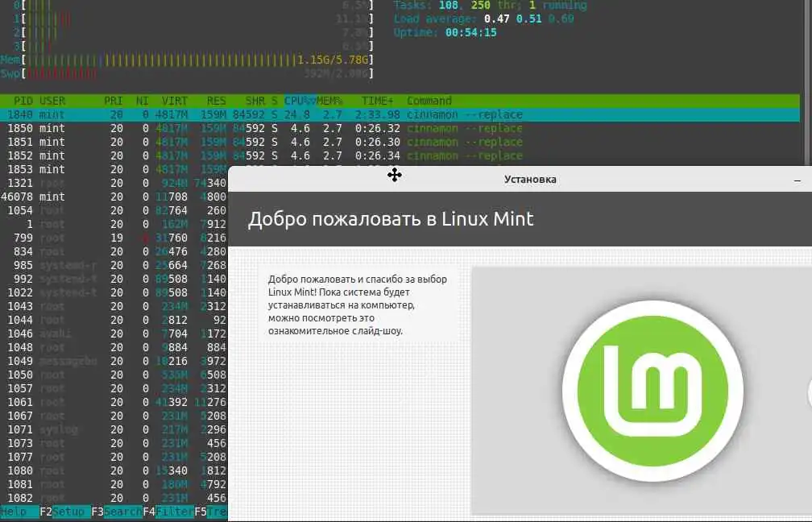The width and height of the screenshot is (812, 522).
Task: Select htop process row PID 46078
Action: pyautogui.click(x=114, y=197)
